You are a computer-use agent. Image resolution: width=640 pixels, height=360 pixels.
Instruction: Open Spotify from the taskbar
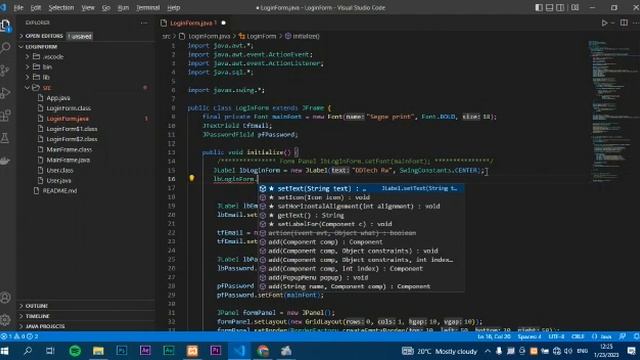tap(75, 351)
